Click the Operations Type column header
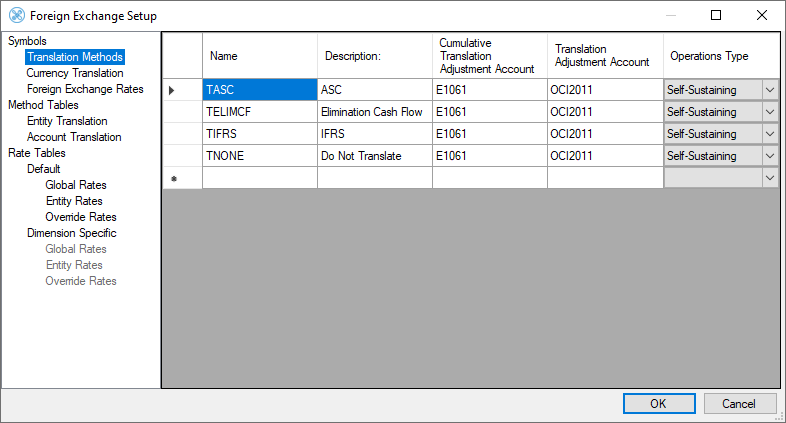The height and width of the screenshot is (423, 786). (x=720, y=57)
